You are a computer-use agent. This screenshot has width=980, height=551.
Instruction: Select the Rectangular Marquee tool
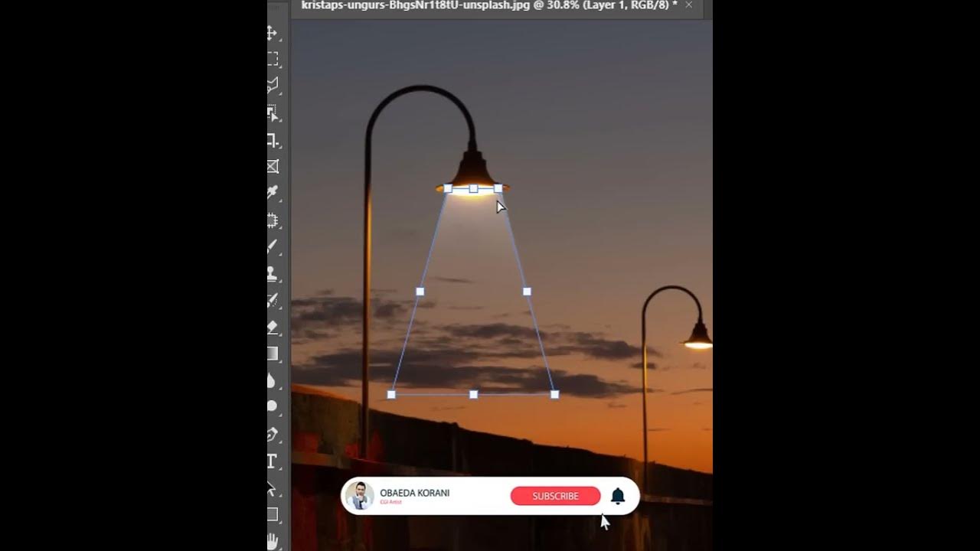[x=272, y=58]
